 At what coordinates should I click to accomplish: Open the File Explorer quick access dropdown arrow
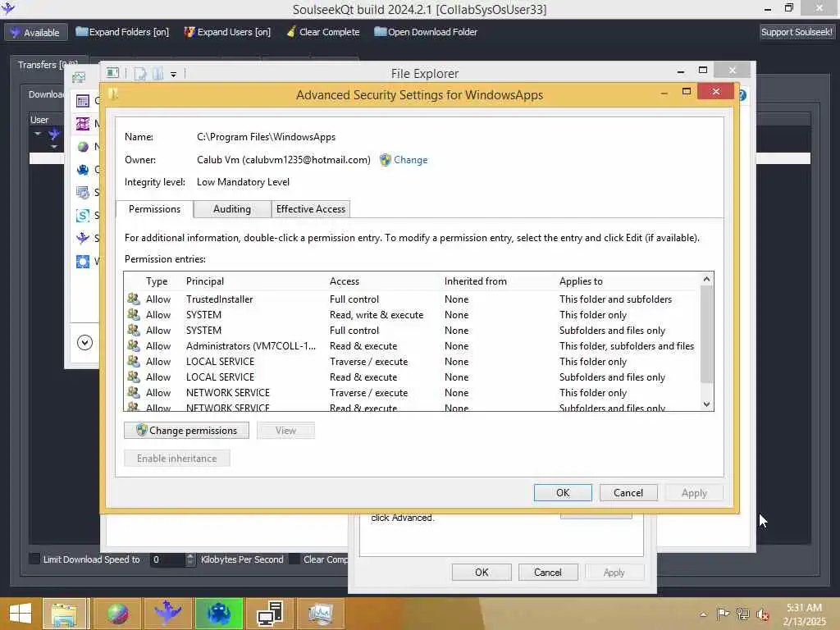pos(174,75)
